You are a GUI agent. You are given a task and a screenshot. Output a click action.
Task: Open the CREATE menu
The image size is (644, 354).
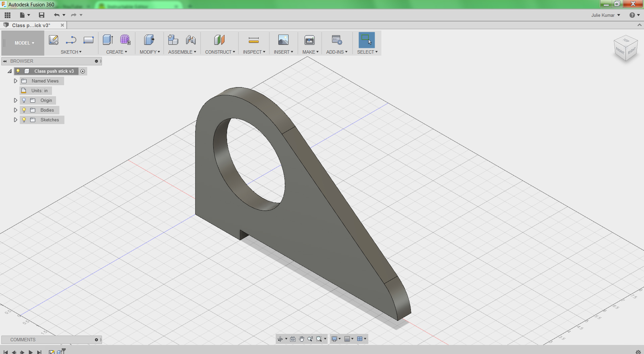coord(116,52)
